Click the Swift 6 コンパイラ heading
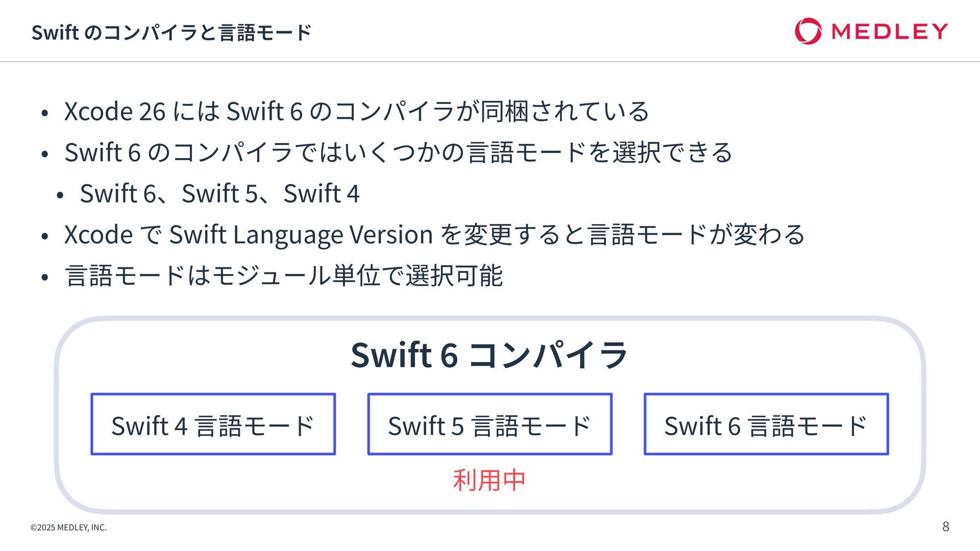980x551 pixels. tap(489, 355)
